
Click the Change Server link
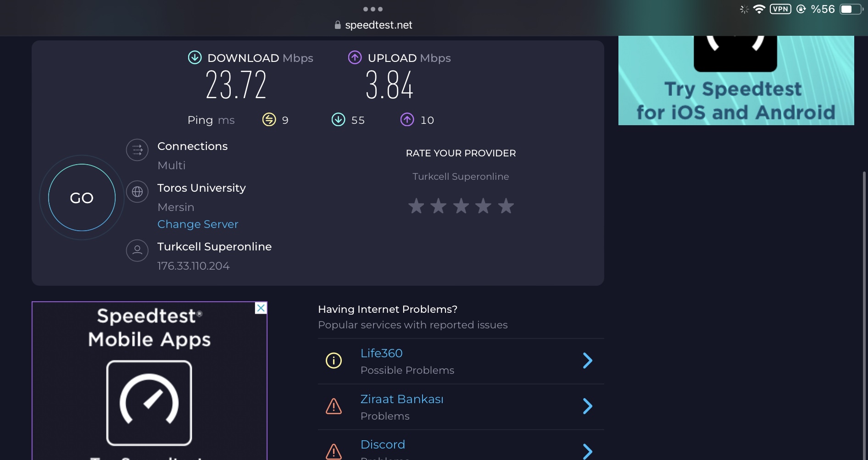pyautogui.click(x=198, y=224)
